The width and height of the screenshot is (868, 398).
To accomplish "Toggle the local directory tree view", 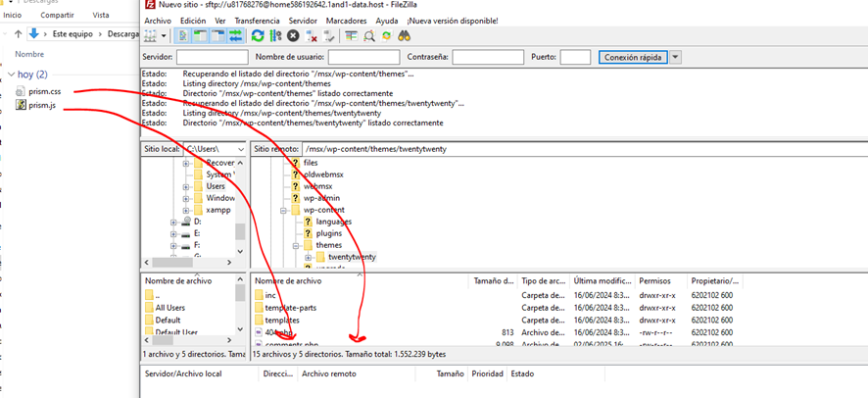I will tap(201, 36).
